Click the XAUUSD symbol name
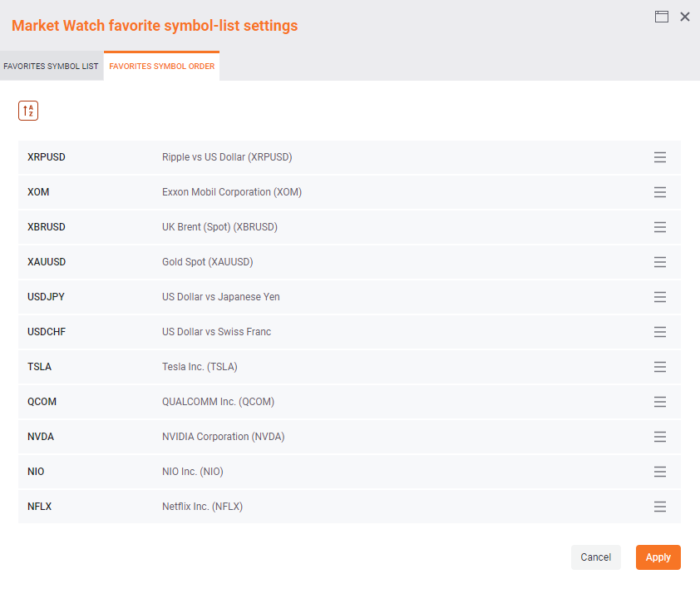Image resolution: width=700 pixels, height=589 pixels. (47, 262)
